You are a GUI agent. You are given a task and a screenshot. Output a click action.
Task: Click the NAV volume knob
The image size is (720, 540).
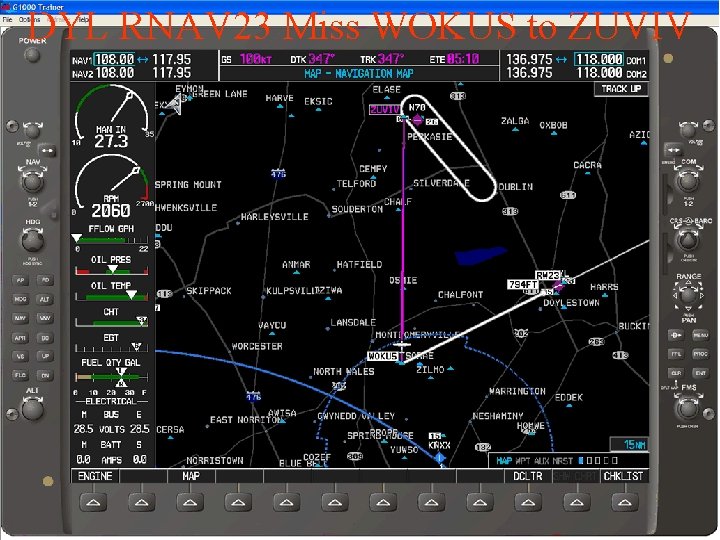[x=32, y=131]
